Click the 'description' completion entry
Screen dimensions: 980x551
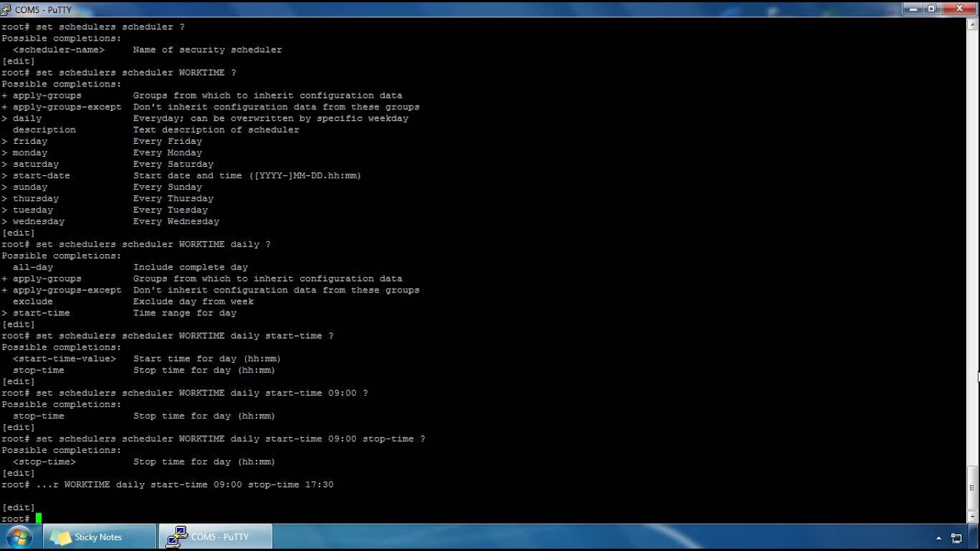[44, 130]
